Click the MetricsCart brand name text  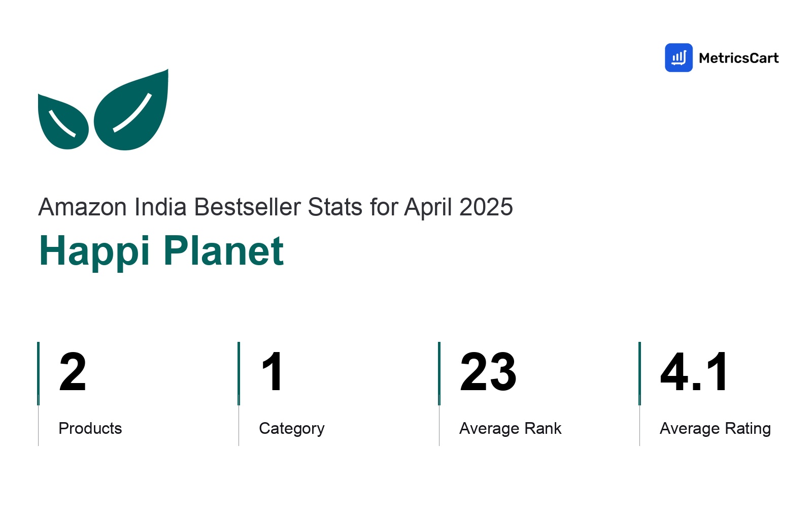click(738, 58)
